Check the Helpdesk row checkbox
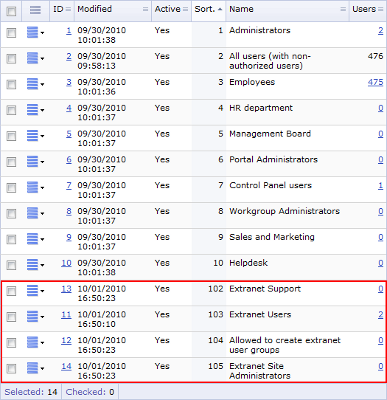Screen dimensions: 387x400 tap(11, 265)
